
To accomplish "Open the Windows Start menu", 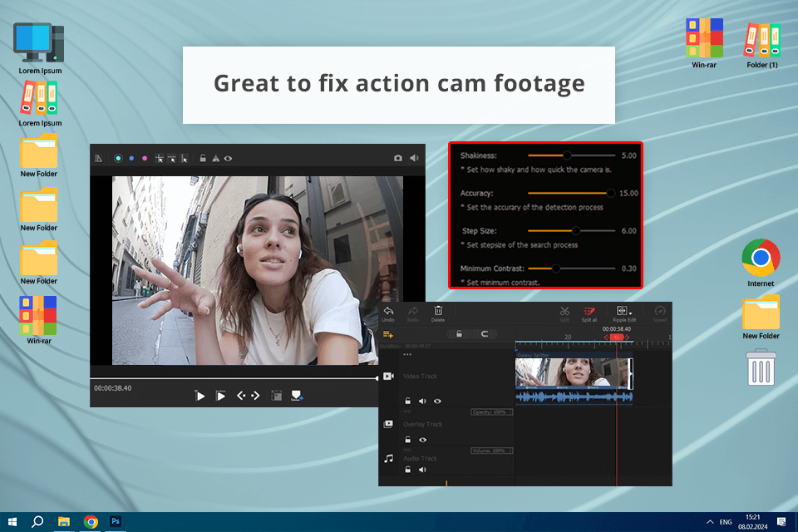I will pos(12,522).
